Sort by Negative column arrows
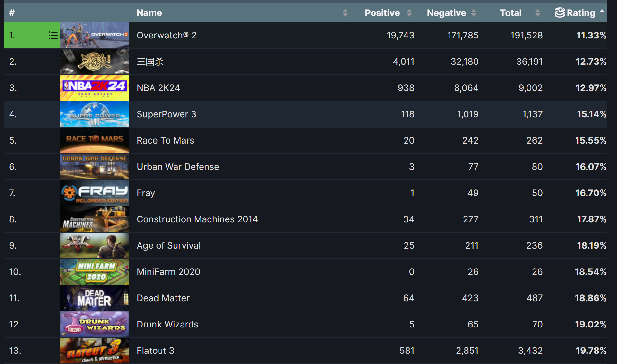 [473, 13]
